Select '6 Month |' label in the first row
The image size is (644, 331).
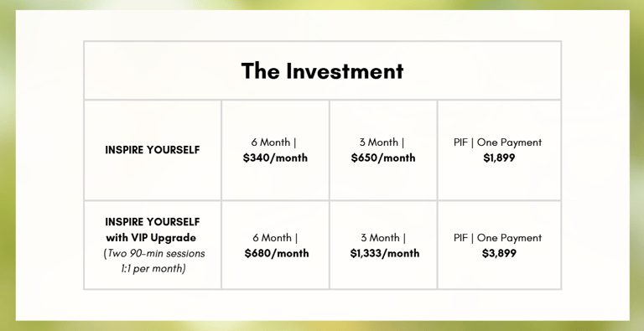[x=274, y=142]
